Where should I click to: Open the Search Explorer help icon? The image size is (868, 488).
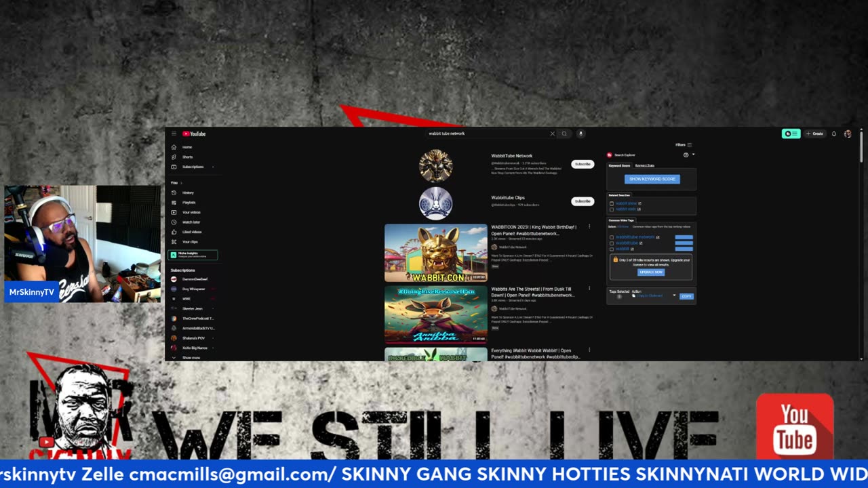[x=686, y=155]
